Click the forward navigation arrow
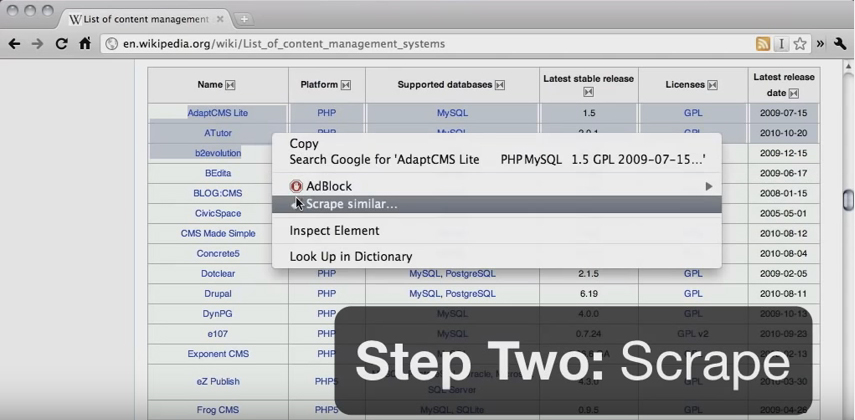This screenshot has width=855, height=420. point(37,44)
